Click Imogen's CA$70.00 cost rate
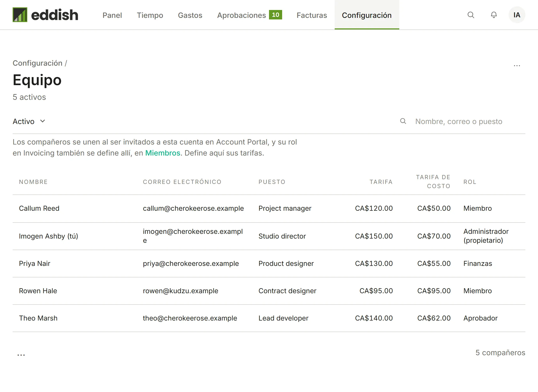This screenshot has height=392, width=538. tap(434, 236)
